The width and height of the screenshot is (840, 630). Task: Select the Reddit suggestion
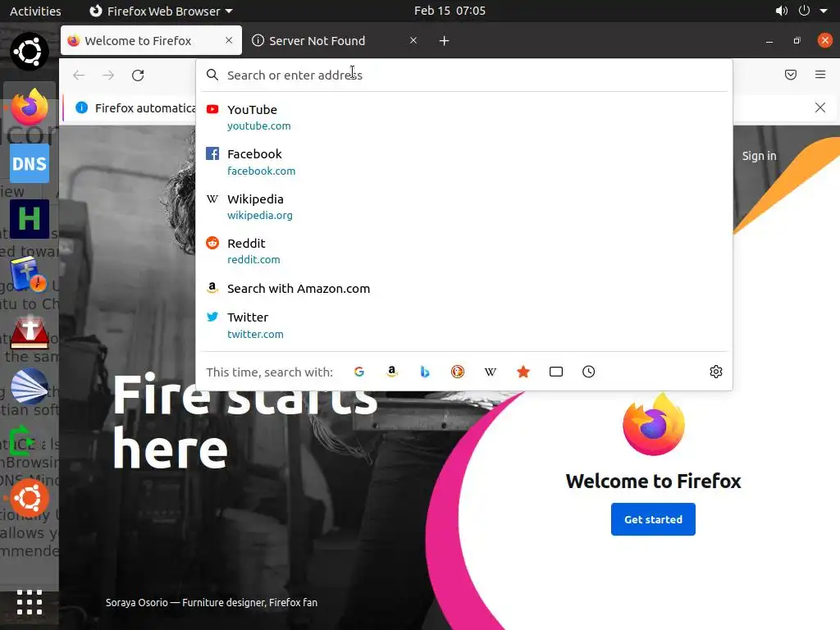tap(464, 251)
